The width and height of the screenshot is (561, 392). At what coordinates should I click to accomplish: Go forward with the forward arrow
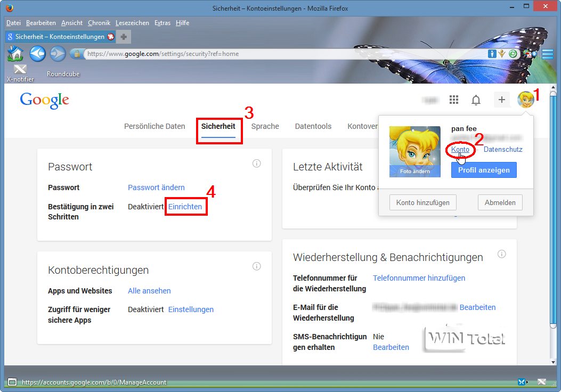[58, 54]
